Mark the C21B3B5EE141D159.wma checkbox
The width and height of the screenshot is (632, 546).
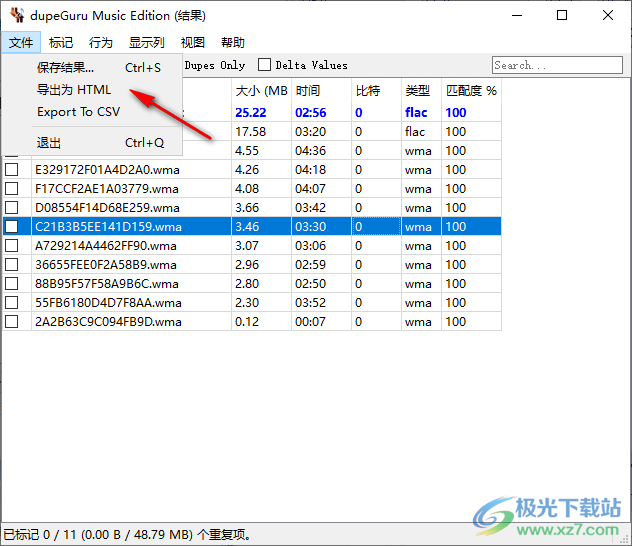[x=12, y=227]
